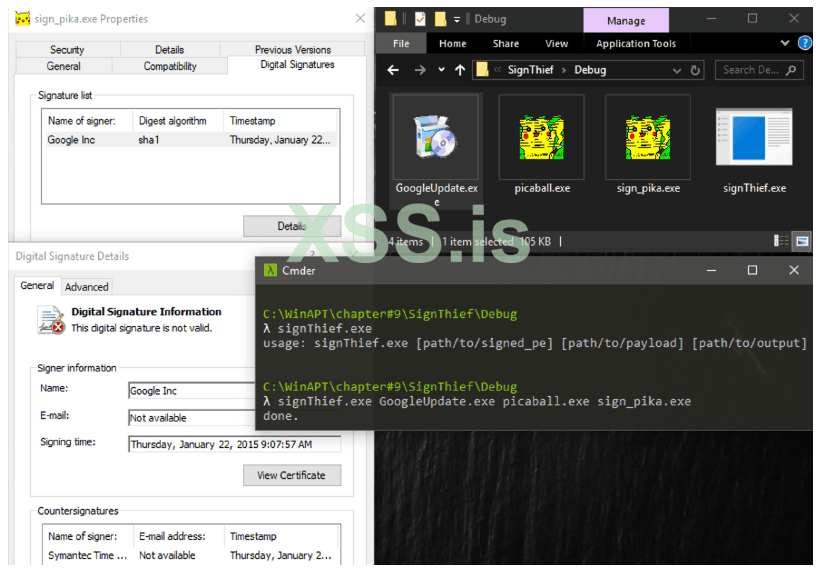Open the View ribbon tab

(x=556, y=44)
